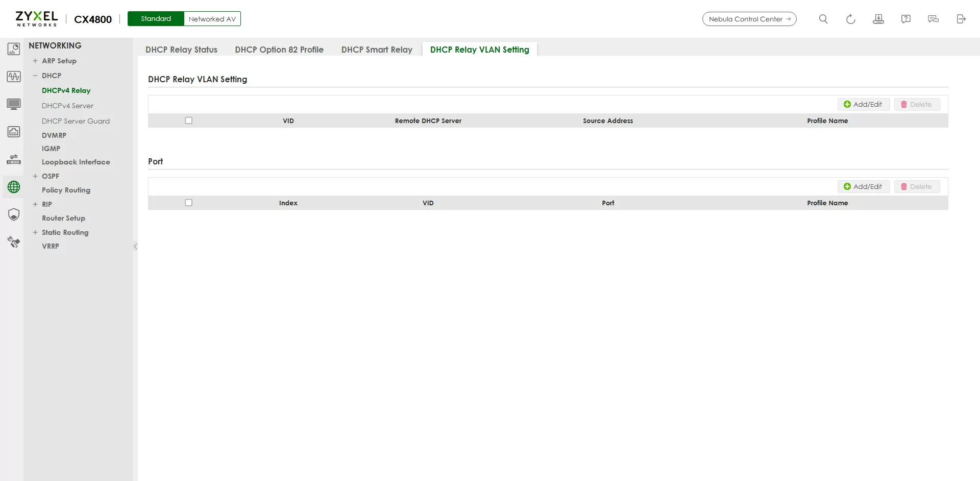Open the Dashboard sidebar icon
The height and width of the screenshot is (481, 980).
14,49
